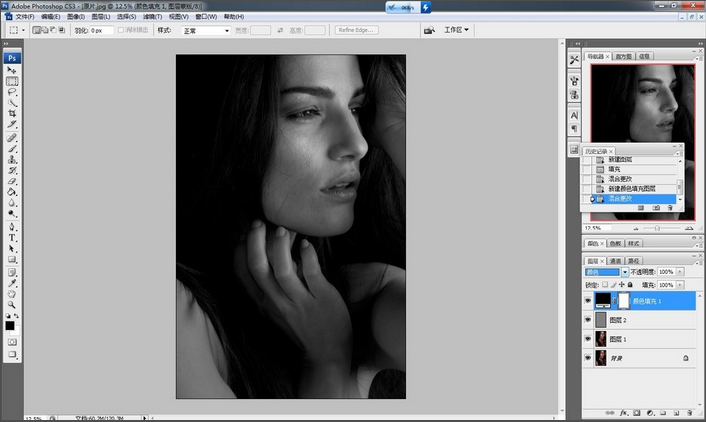The height and width of the screenshot is (422, 706).
Task: Click the navigator zoom slider handle
Action: click(657, 228)
